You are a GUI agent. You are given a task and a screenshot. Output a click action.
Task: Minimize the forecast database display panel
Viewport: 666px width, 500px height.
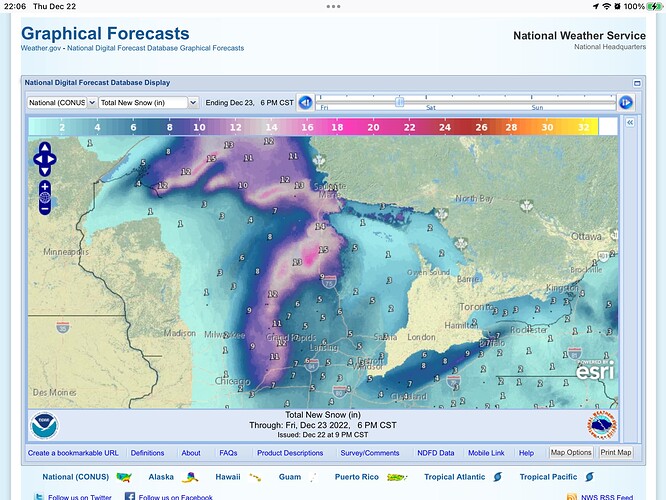[x=636, y=82]
